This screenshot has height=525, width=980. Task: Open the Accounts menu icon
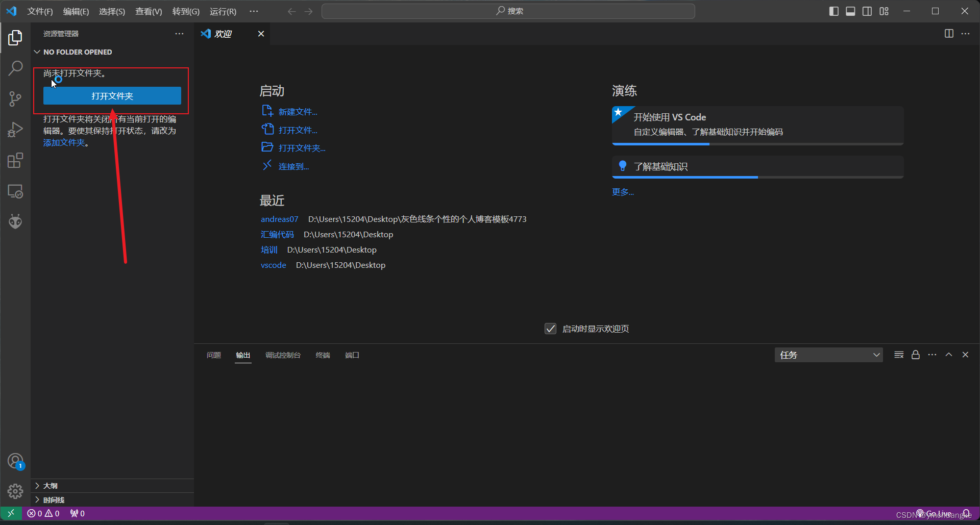pyautogui.click(x=15, y=461)
